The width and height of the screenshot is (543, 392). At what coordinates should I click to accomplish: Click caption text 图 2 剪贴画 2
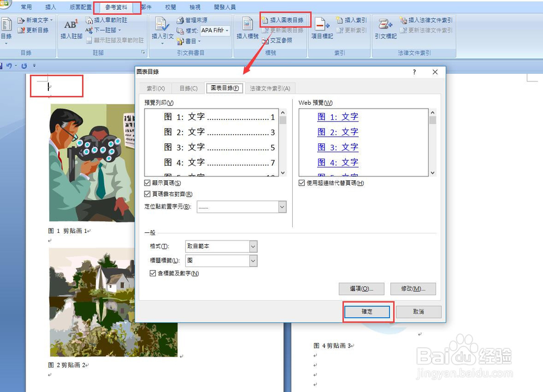tap(67, 365)
